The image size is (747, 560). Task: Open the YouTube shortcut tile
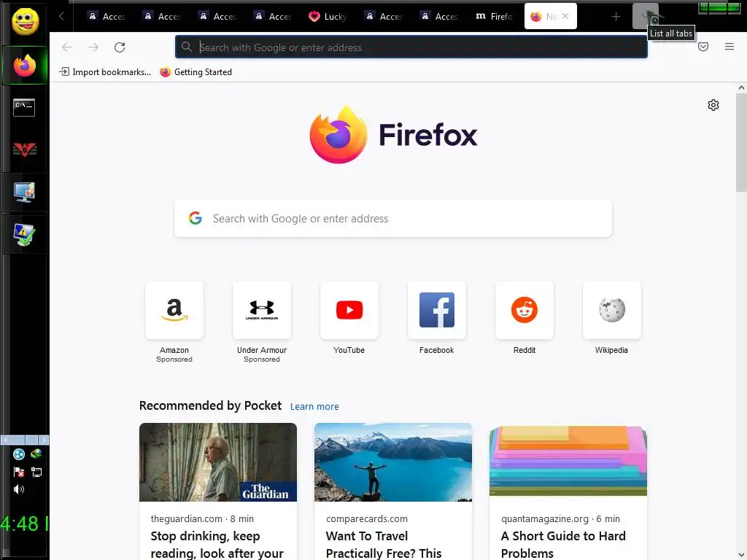pyautogui.click(x=349, y=310)
